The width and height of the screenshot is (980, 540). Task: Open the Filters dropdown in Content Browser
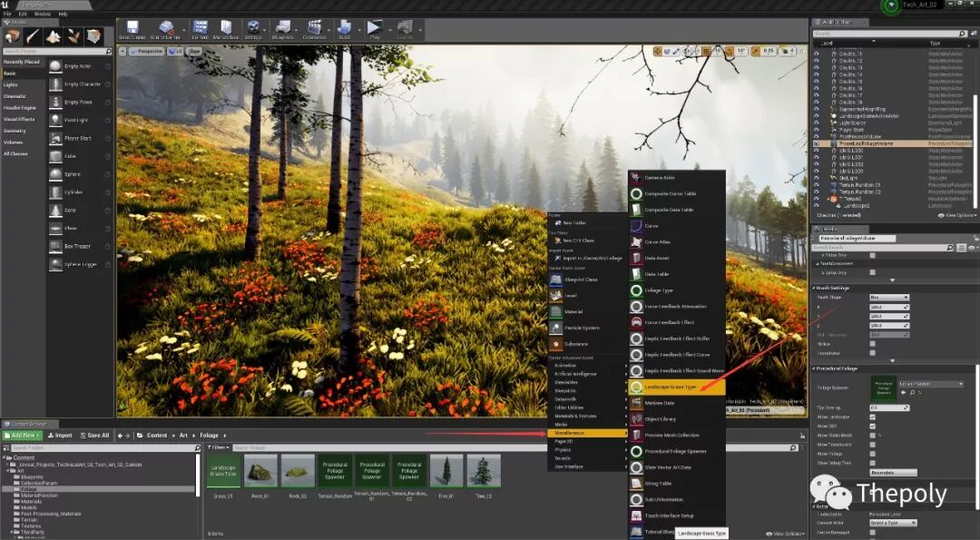click(x=218, y=447)
